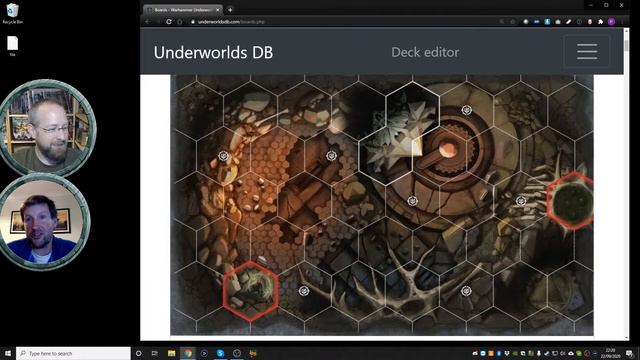
Task: View site security lock info
Action: tap(193, 22)
